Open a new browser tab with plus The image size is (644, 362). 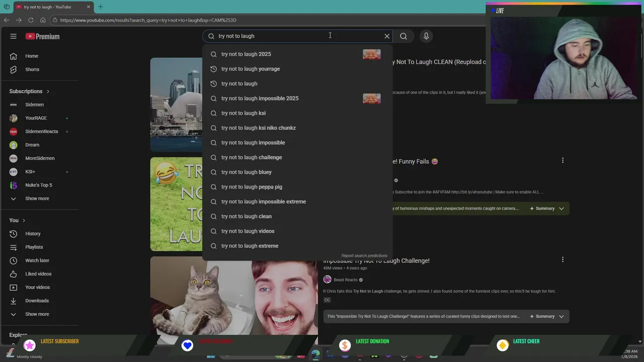(101, 7)
